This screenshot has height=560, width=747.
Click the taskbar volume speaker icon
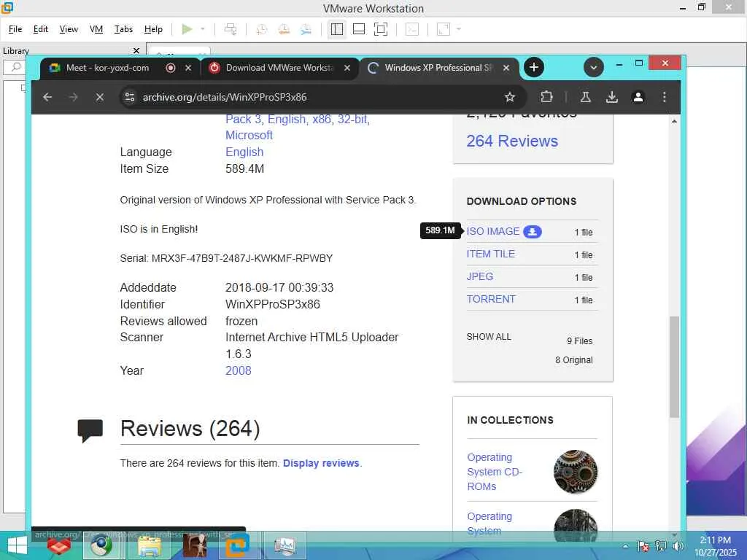click(x=678, y=546)
